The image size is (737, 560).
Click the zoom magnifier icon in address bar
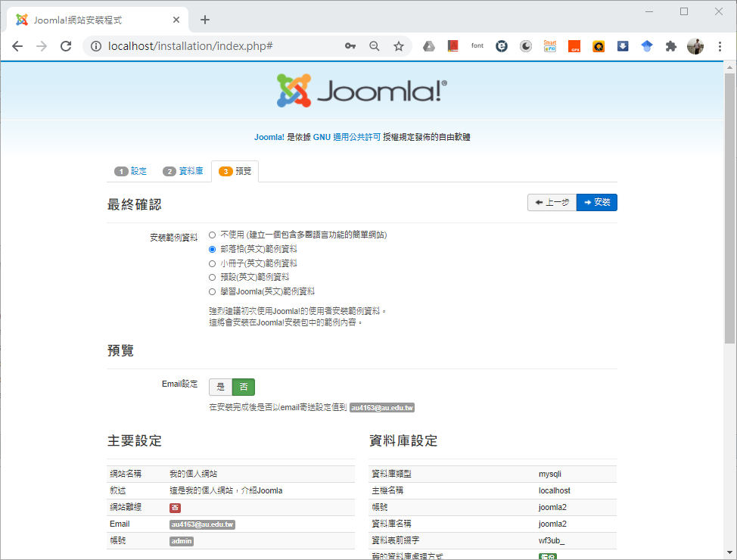[x=374, y=46]
